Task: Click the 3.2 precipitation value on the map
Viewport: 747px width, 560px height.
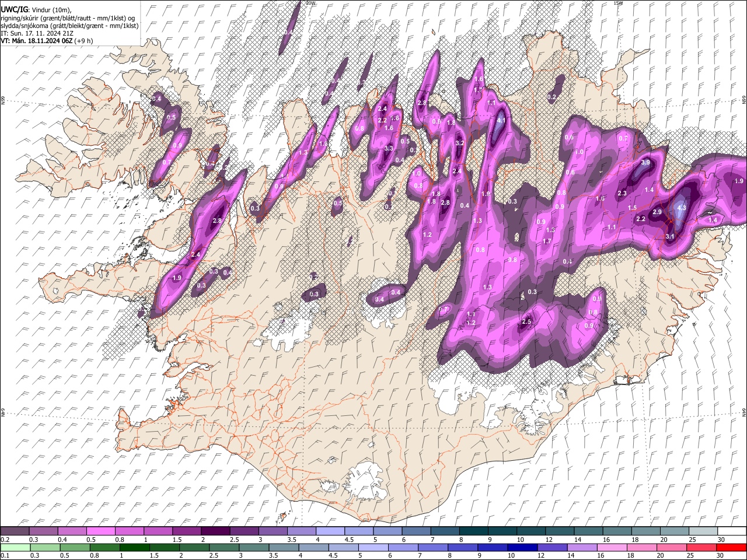Action: pyautogui.click(x=459, y=143)
